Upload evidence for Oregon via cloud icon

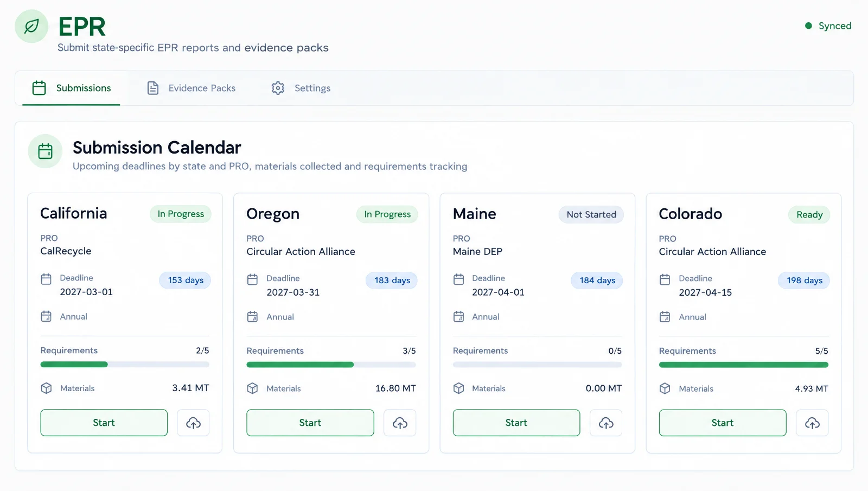pos(400,423)
